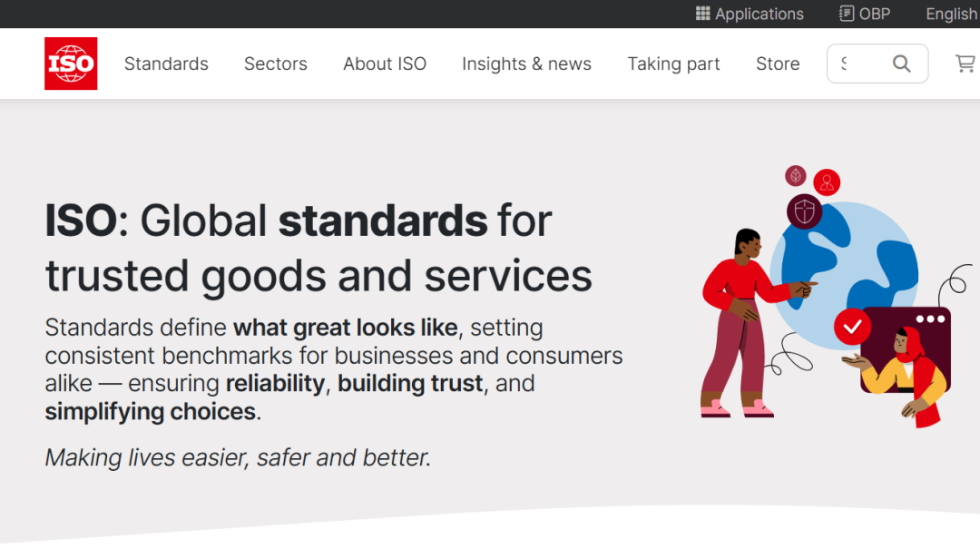Go to Insights & news
This screenshot has width=980, height=549.
526,64
